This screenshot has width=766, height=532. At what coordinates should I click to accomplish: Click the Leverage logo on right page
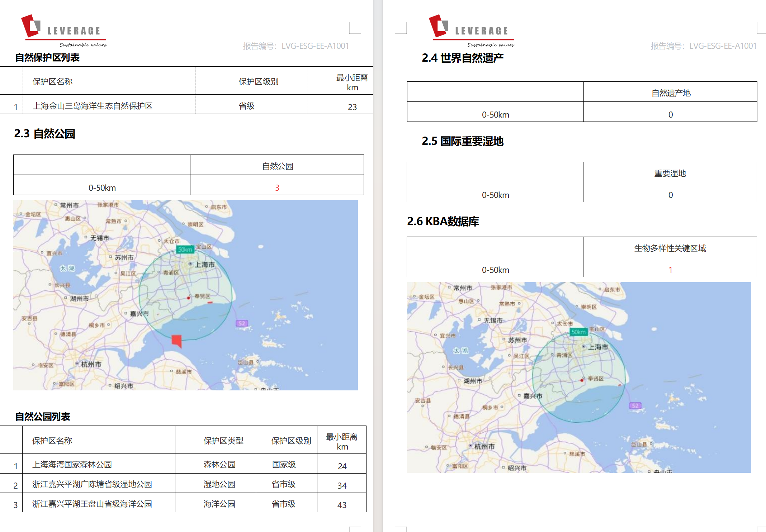(472, 30)
